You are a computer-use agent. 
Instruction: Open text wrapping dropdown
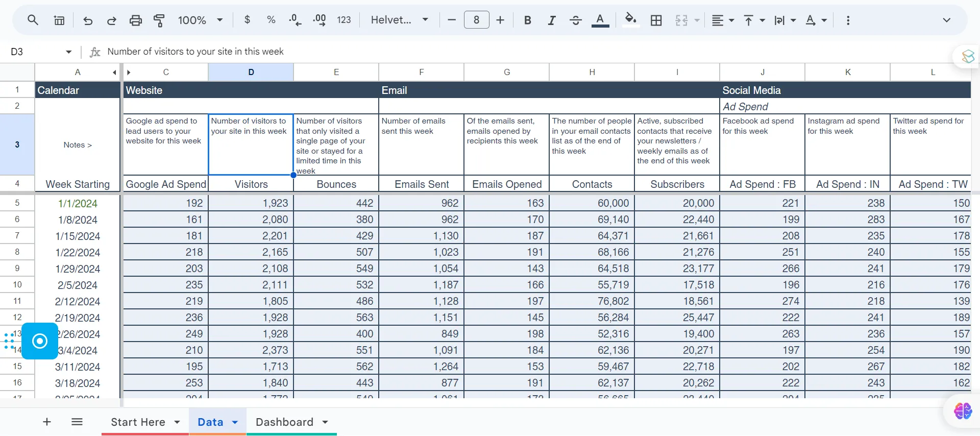[x=785, y=20]
